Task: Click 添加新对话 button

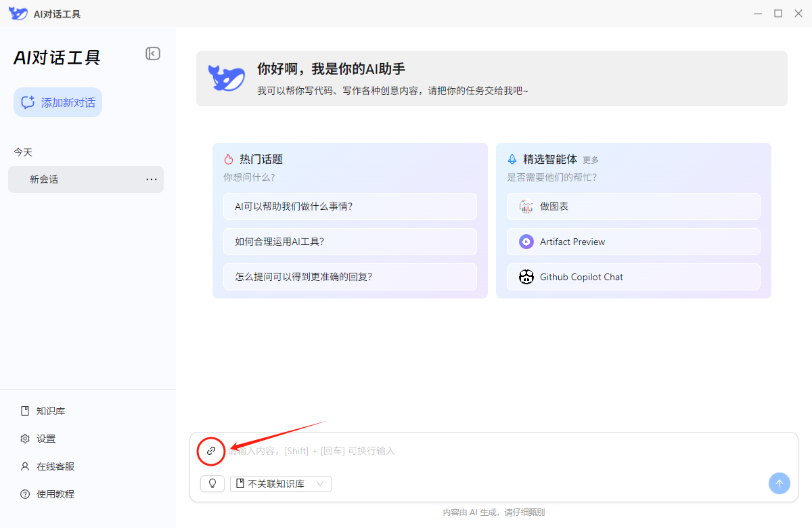Action: (x=58, y=102)
